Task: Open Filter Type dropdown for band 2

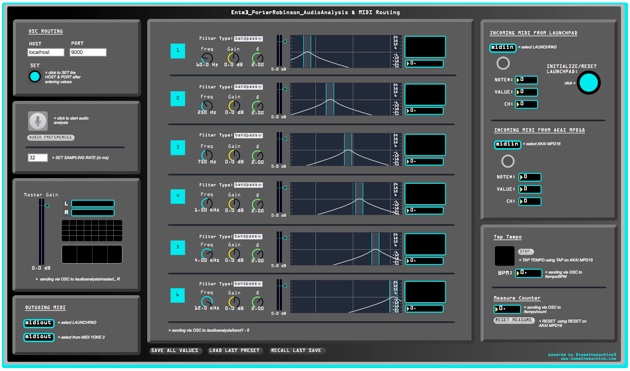Action: coord(248,87)
